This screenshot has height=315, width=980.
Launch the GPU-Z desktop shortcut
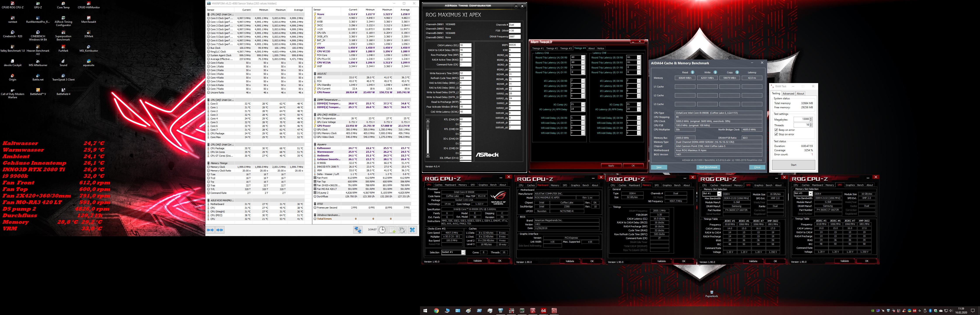pyautogui.click(x=38, y=5)
